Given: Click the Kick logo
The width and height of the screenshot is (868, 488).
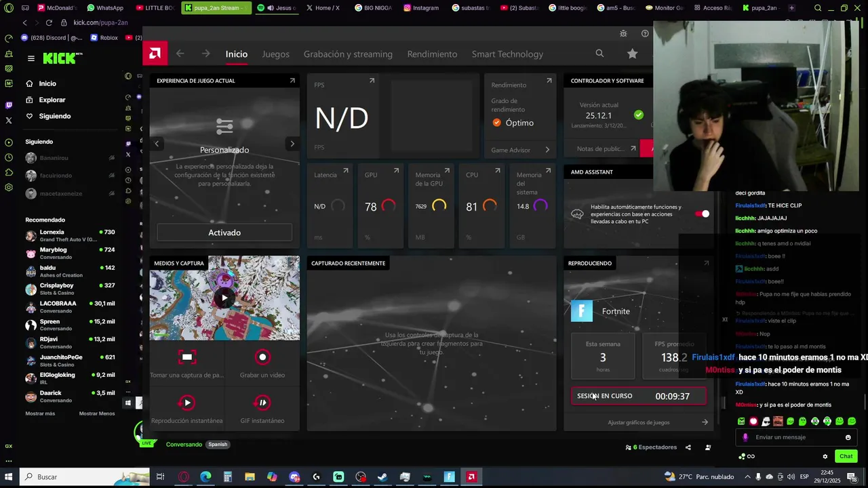Looking at the screenshot, I should 60,58.
